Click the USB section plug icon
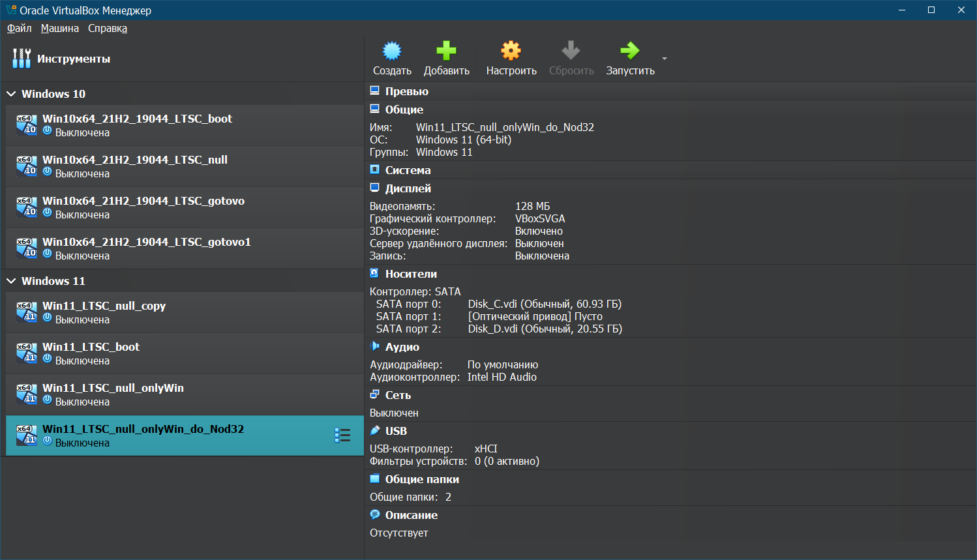This screenshot has width=977, height=560. tap(374, 430)
